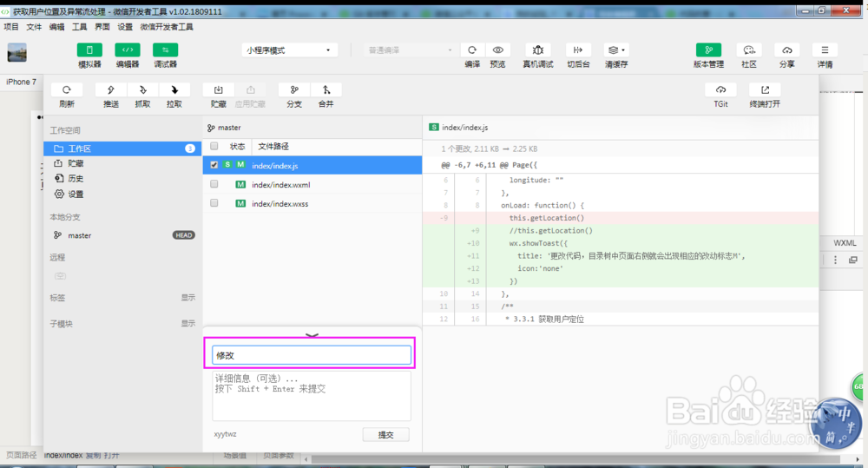868x468 pixels.
Task: Click the 抓取 fetch icon
Action: pyautogui.click(x=143, y=89)
